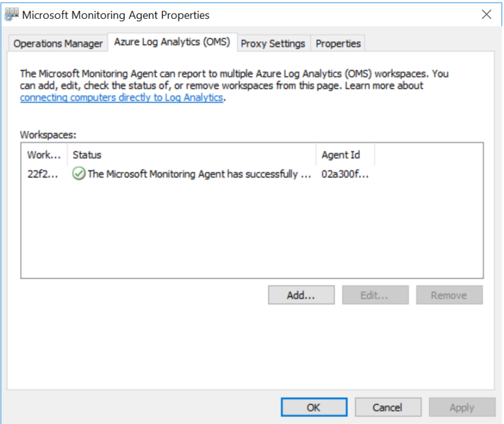The height and width of the screenshot is (424, 504).
Task: Sort by the Agent Id column header
Action: coord(346,155)
